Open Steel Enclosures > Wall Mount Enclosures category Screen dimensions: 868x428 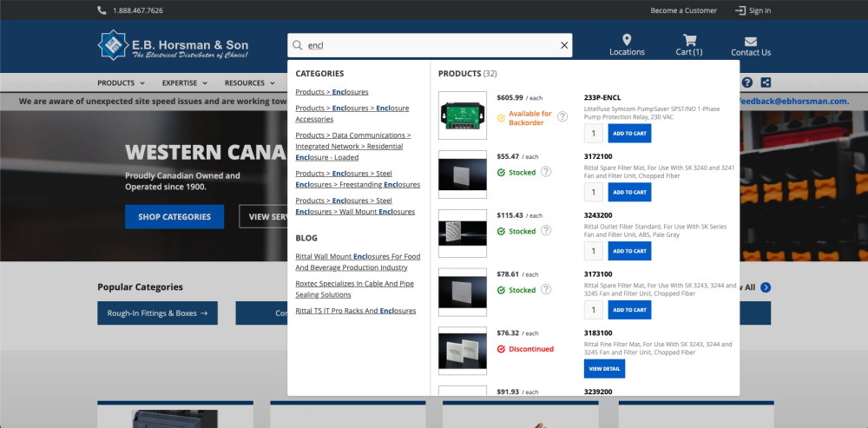[355, 206]
